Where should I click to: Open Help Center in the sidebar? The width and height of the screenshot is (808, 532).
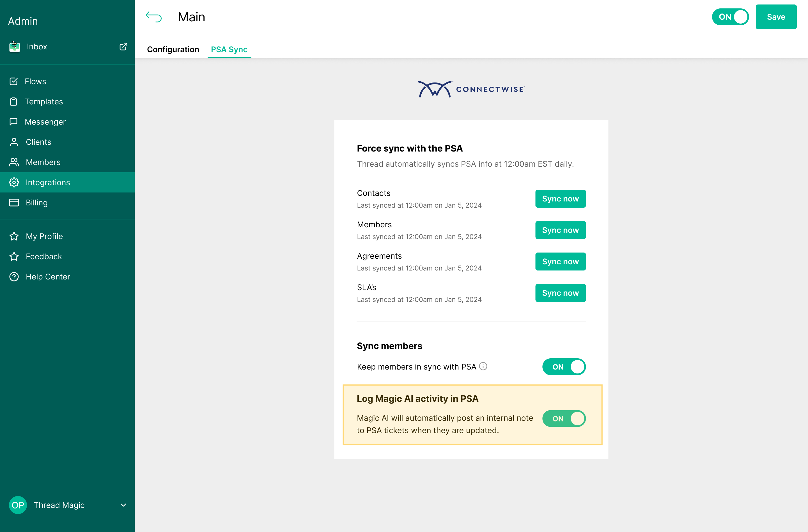tap(67, 277)
